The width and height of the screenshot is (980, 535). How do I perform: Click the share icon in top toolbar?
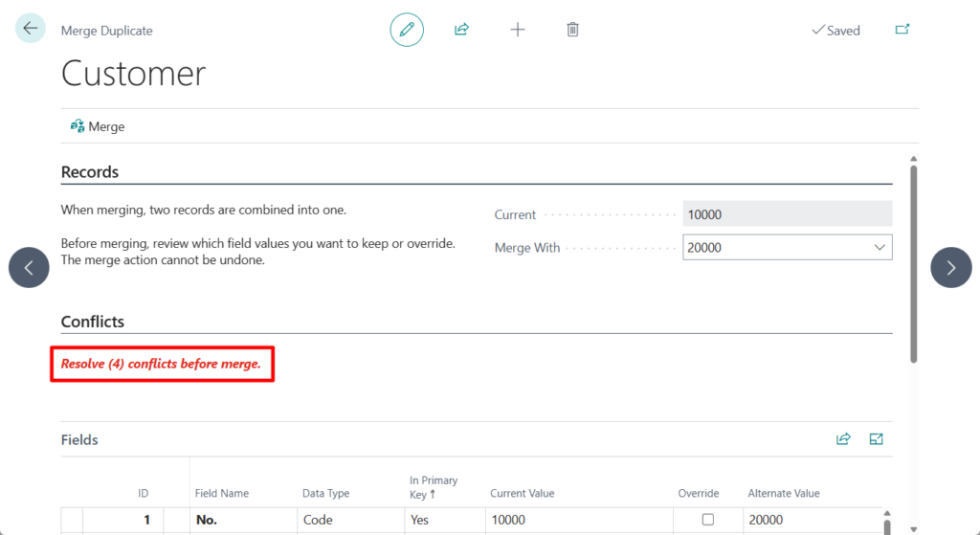click(461, 30)
